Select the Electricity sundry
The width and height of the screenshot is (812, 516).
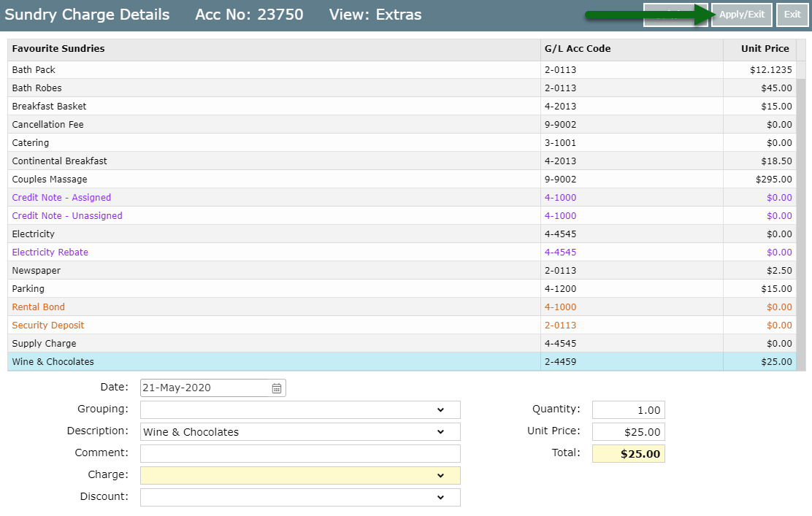pyautogui.click(x=402, y=234)
